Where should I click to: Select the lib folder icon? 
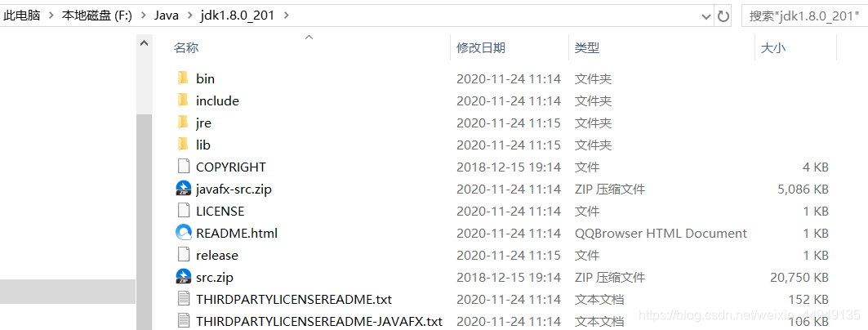183,145
